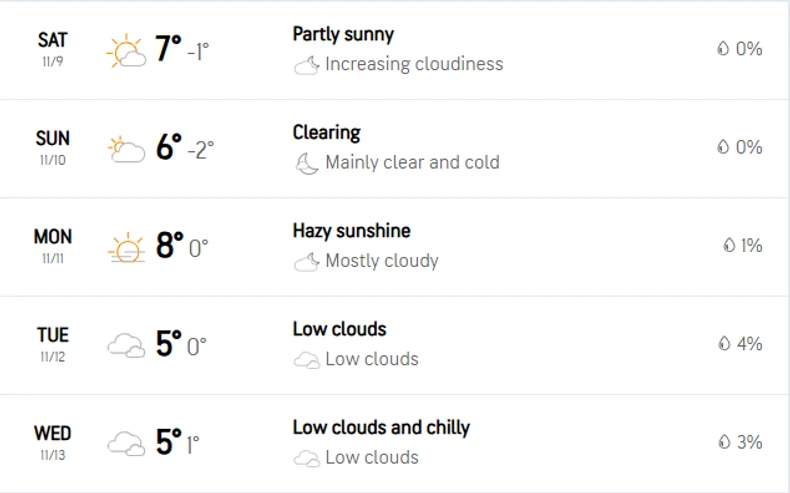Click Monday's hazy sunshine icon
790x493 pixels.
[x=126, y=247]
